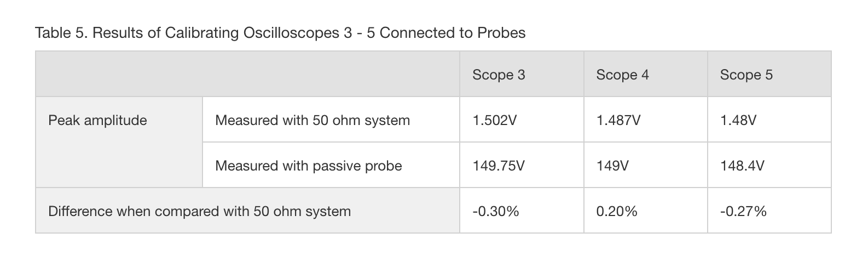
Task: Click the 148.4V value for Scope 5
Action: click(x=742, y=166)
